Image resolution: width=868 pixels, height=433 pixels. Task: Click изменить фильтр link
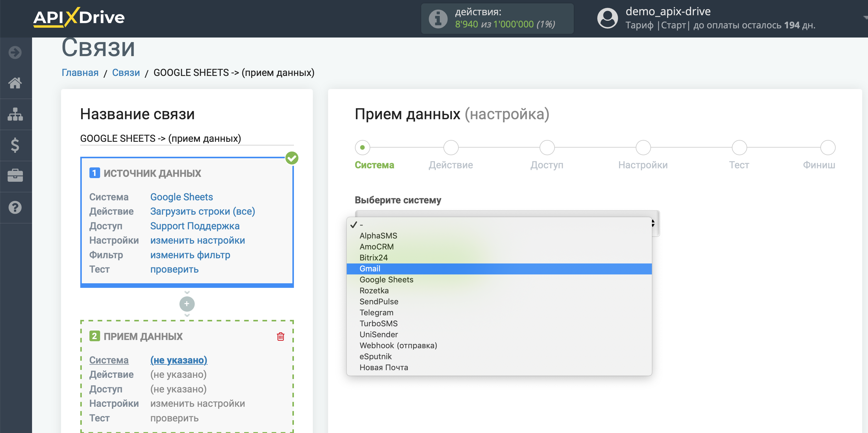click(x=190, y=255)
